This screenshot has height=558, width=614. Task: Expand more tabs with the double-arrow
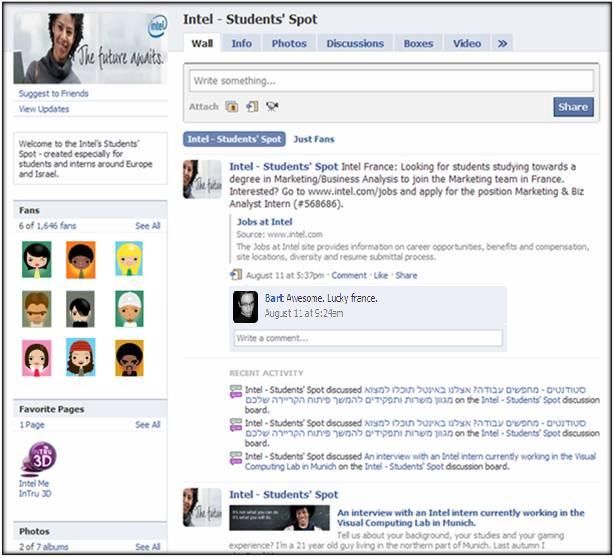[502, 43]
